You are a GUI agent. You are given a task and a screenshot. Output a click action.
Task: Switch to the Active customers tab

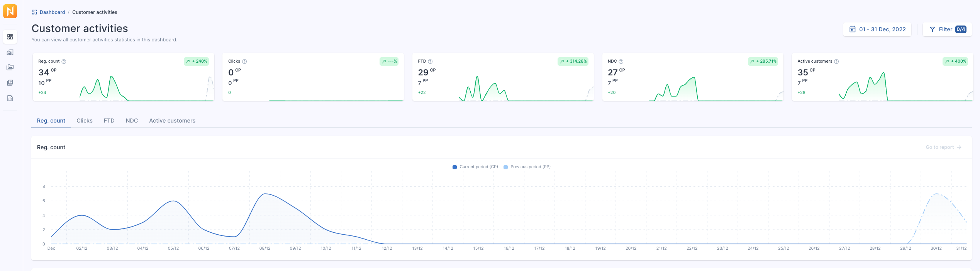(x=172, y=121)
